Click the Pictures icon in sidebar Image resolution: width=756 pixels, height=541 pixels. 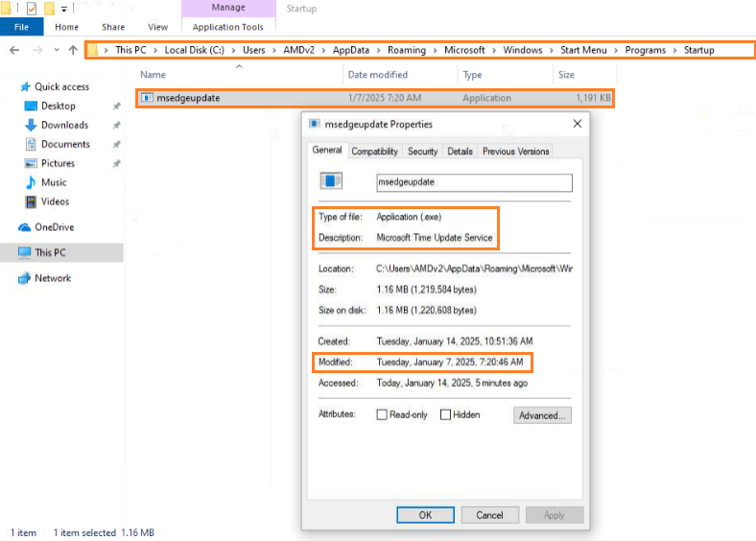(31, 163)
